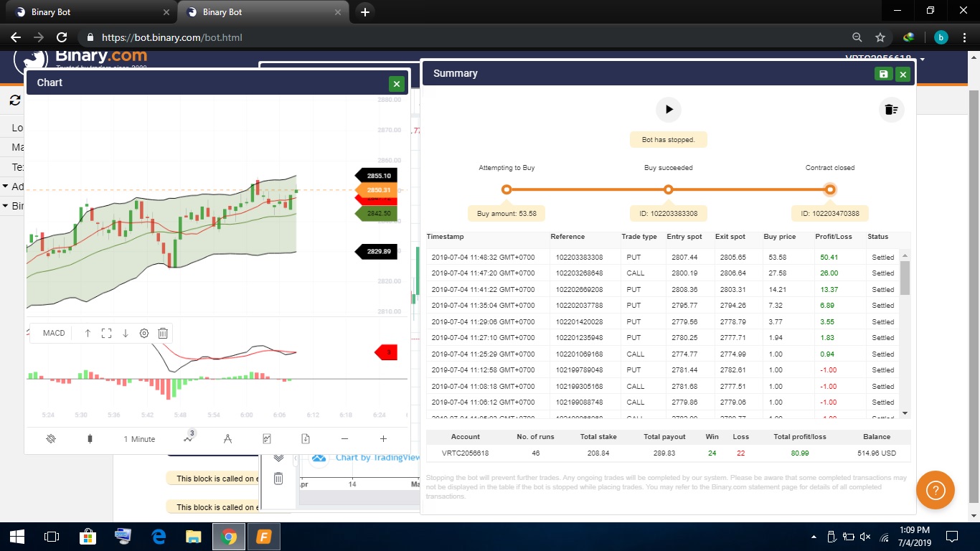Click the 50.41 profit cell
Image resolution: width=980 pixels, height=551 pixels.
pyautogui.click(x=829, y=258)
